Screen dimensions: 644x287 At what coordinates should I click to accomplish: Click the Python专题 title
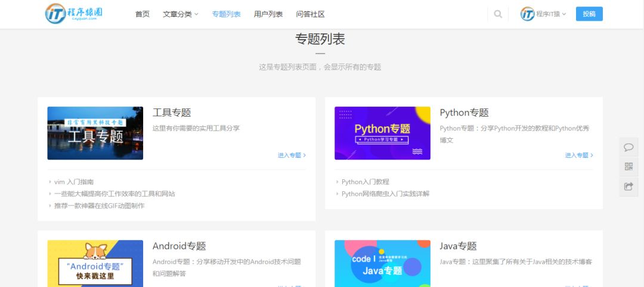464,113
